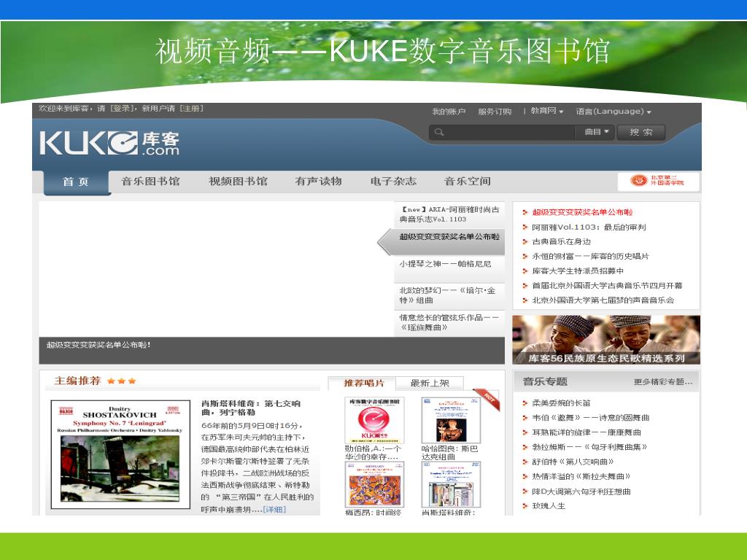747x560 pixels.
Task: Switch to the 最新上架 tab
Action: [430, 383]
